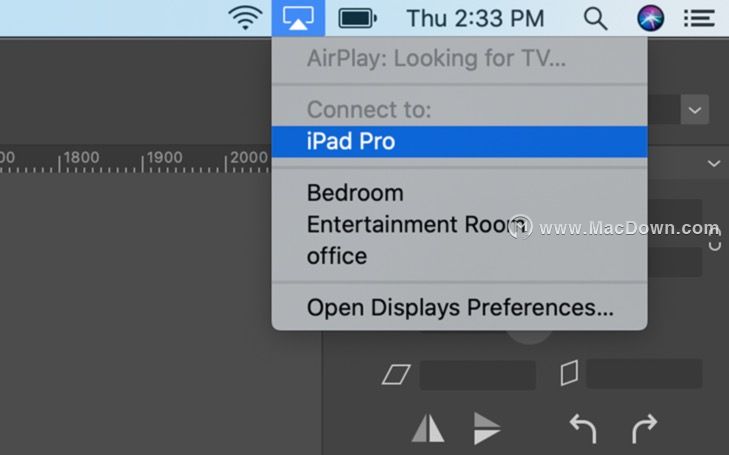Show the Thu 2:33 PM clock menu
Screen dimensions: 729x455
[x=475, y=19]
